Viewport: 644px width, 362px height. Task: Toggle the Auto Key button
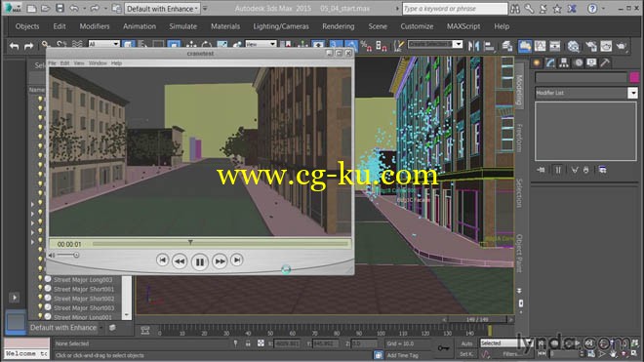(467, 343)
